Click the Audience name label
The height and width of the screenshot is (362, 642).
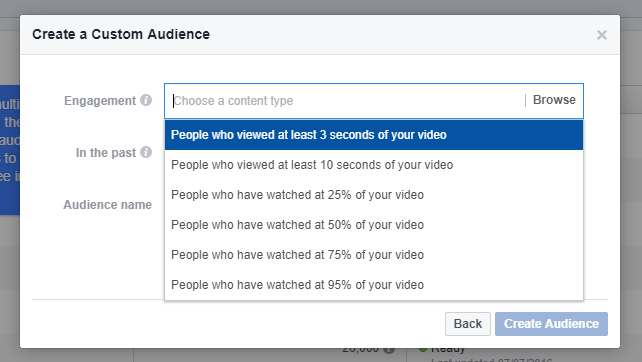(107, 204)
